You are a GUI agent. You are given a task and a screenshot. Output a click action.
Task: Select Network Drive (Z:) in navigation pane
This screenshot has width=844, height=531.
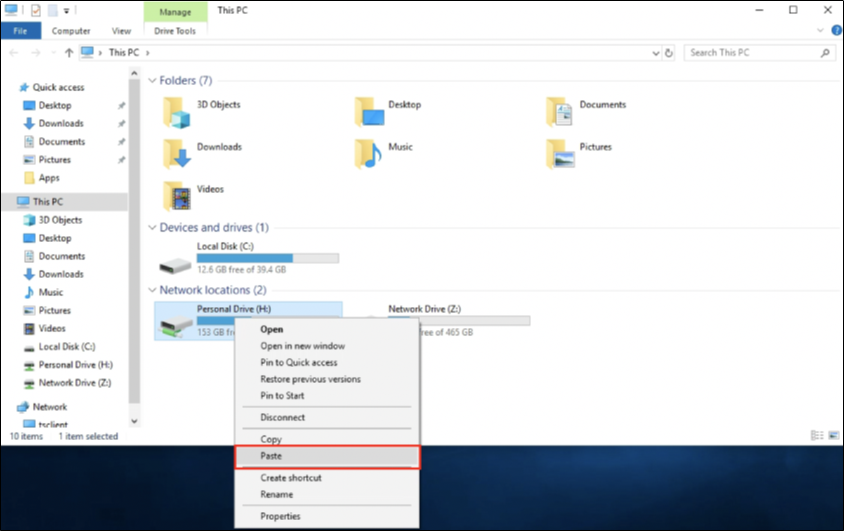coord(74,383)
